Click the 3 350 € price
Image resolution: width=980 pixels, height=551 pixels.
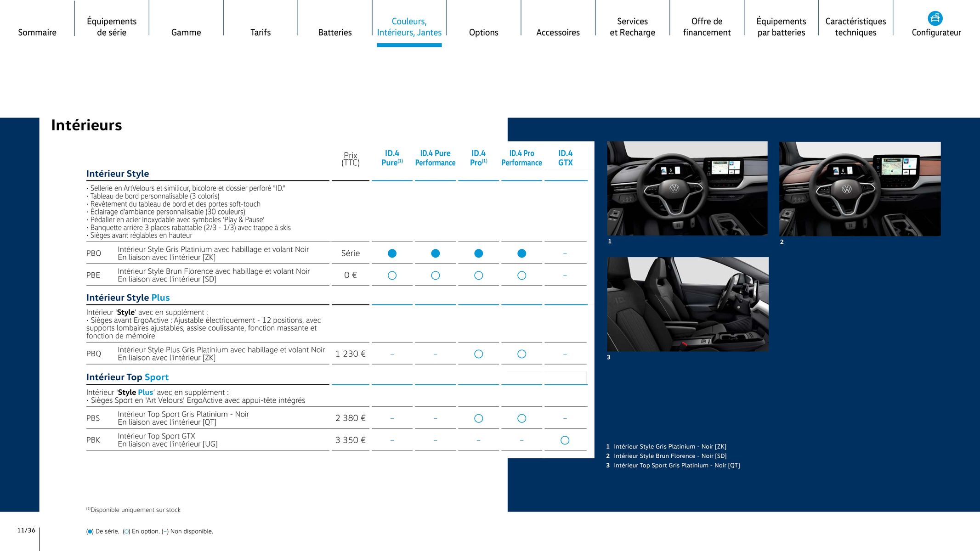click(x=351, y=440)
